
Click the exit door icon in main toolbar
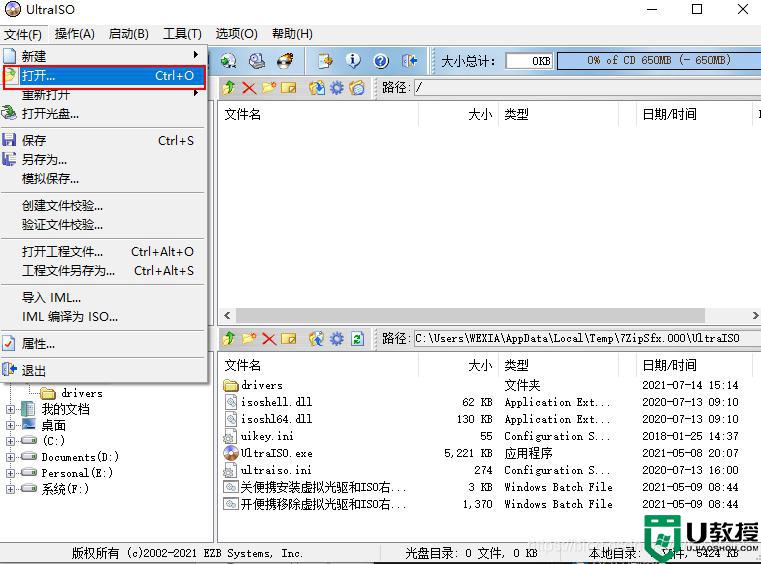tap(410, 61)
